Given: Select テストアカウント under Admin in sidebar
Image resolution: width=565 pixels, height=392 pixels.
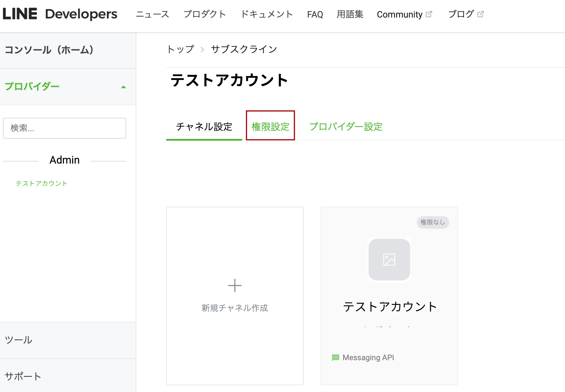Looking at the screenshot, I should pyautogui.click(x=41, y=184).
